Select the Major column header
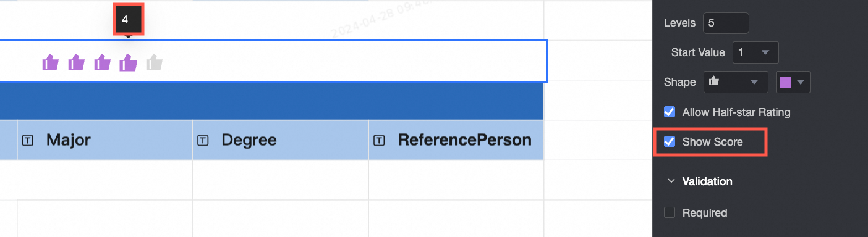Screen dimensions: 868x237 (104, 140)
